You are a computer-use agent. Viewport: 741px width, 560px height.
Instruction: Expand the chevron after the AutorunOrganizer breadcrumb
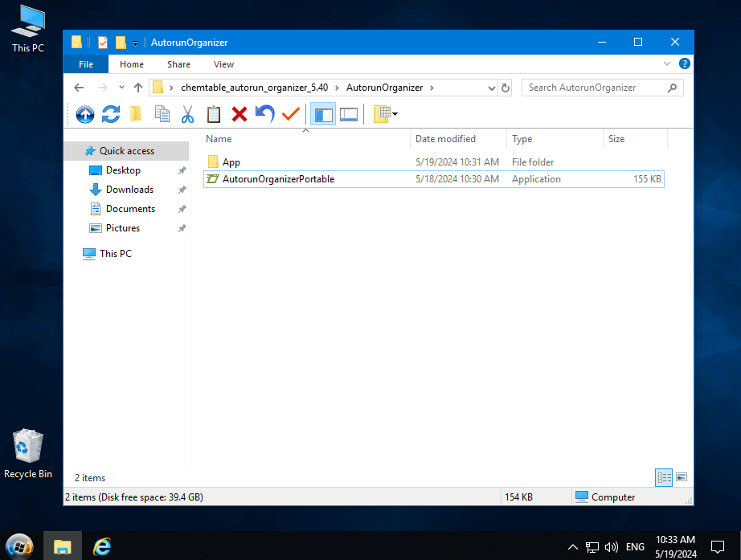coord(432,88)
